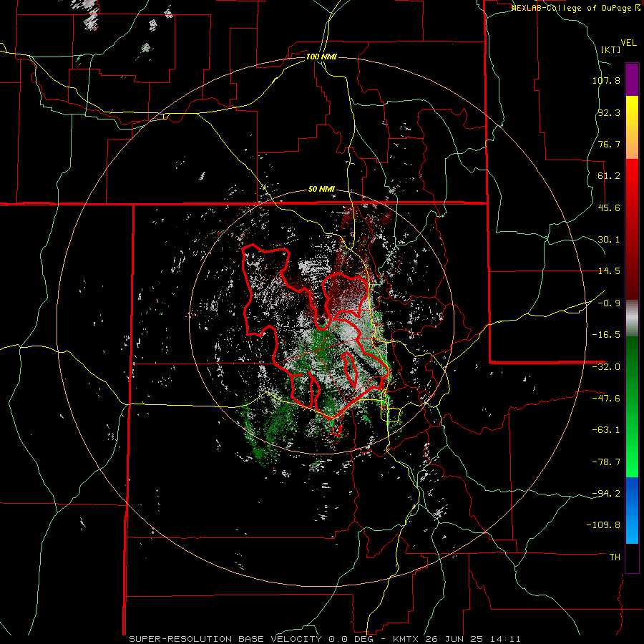Click the -63.1 velocity scale value
This screenshot has width=644, height=644.
pyautogui.click(x=606, y=430)
